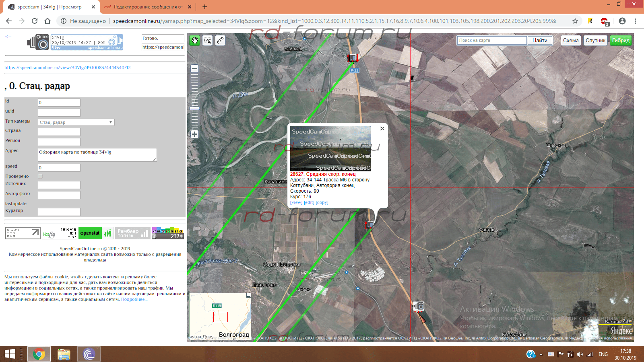Close the camera info popup balloon
644x362 pixels.
pyautogui.click(x=382, y=129)
